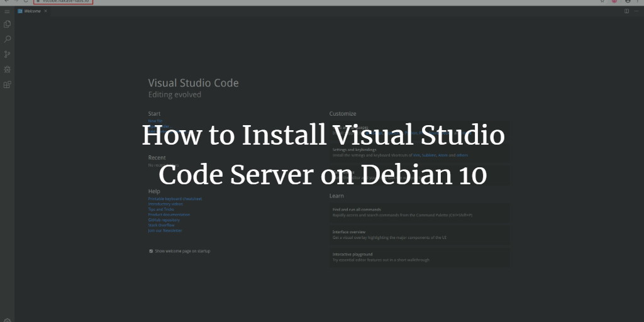Open the Introductory videos link

coord(165,204)
